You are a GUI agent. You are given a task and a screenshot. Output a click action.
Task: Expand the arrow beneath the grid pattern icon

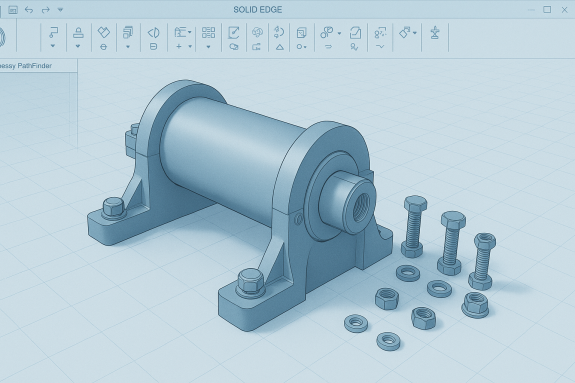[208, 47]
